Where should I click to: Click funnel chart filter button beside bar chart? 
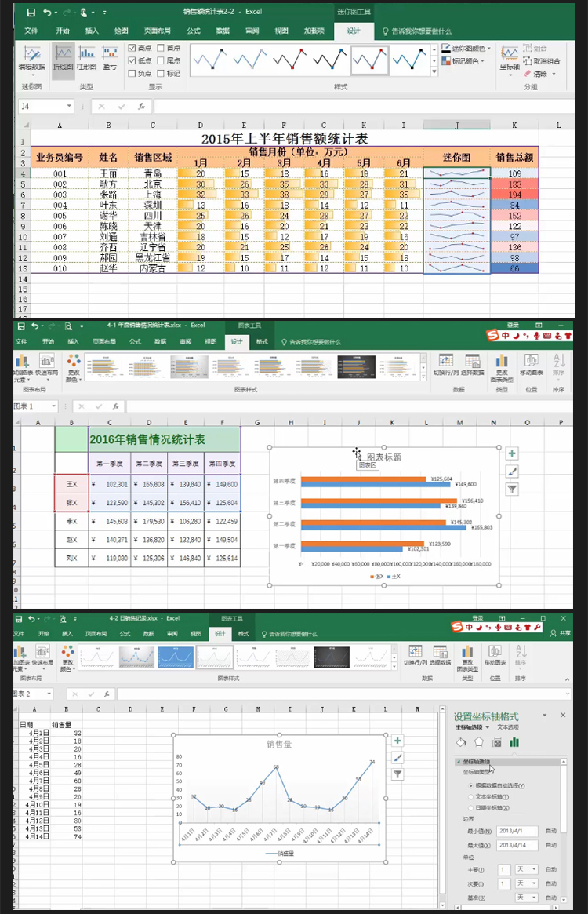[512, 490]
